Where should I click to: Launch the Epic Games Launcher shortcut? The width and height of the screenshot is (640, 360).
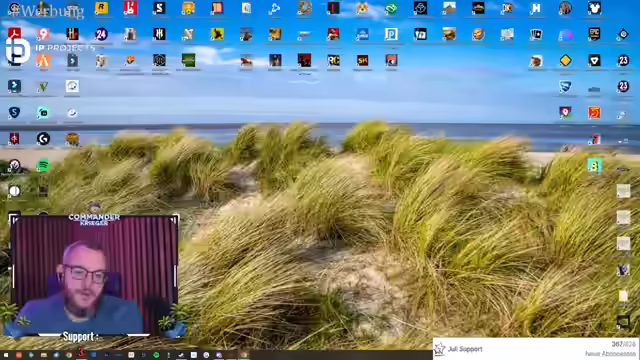(594, 34)
